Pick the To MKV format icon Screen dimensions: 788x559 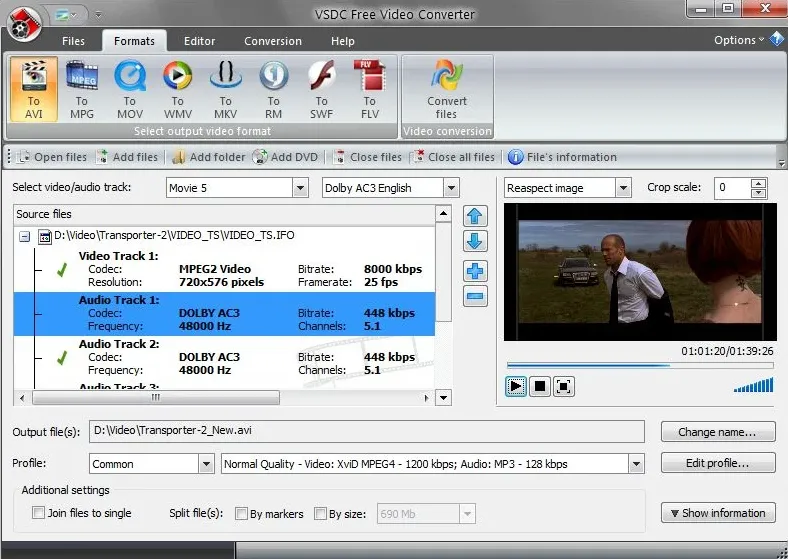pyautogui.click(x=226, y=89)
